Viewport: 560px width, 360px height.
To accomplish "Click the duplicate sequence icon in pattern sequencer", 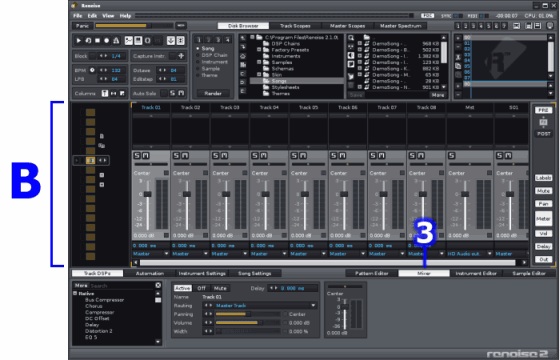I will (458, 66).
